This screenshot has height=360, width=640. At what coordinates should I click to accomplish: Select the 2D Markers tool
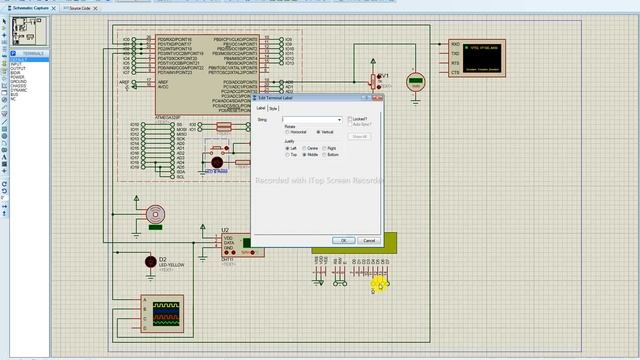point(4,170)
